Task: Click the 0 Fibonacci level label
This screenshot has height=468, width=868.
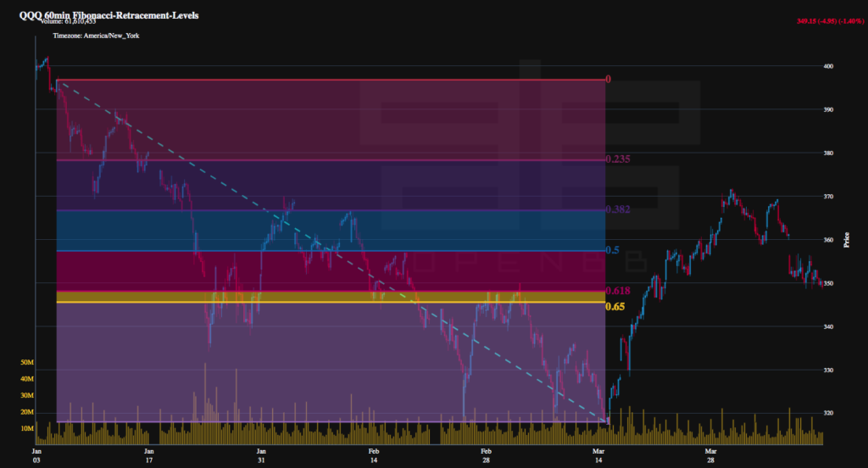Action: point(608,80)
